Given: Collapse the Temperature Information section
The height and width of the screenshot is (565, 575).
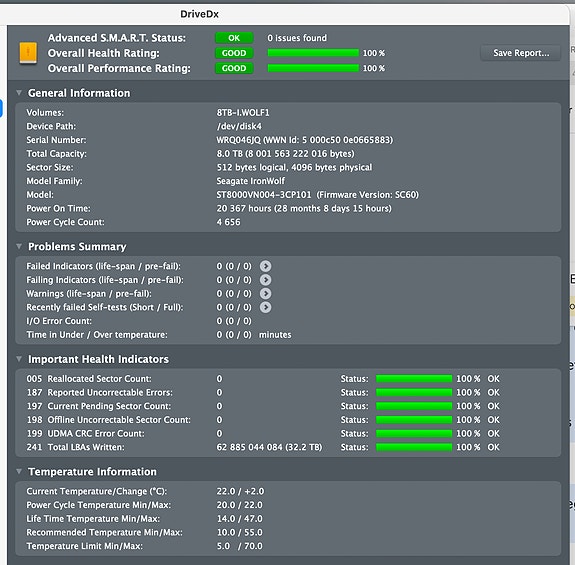Looking at the screenshot, I should coord(19,472).
